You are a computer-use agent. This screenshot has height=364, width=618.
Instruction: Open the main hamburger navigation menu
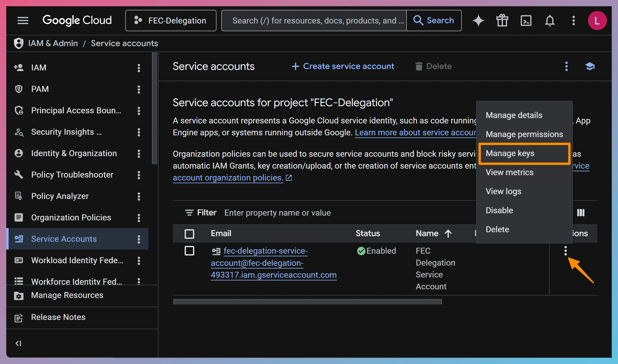pyautogui.click(x=23, y=21)
